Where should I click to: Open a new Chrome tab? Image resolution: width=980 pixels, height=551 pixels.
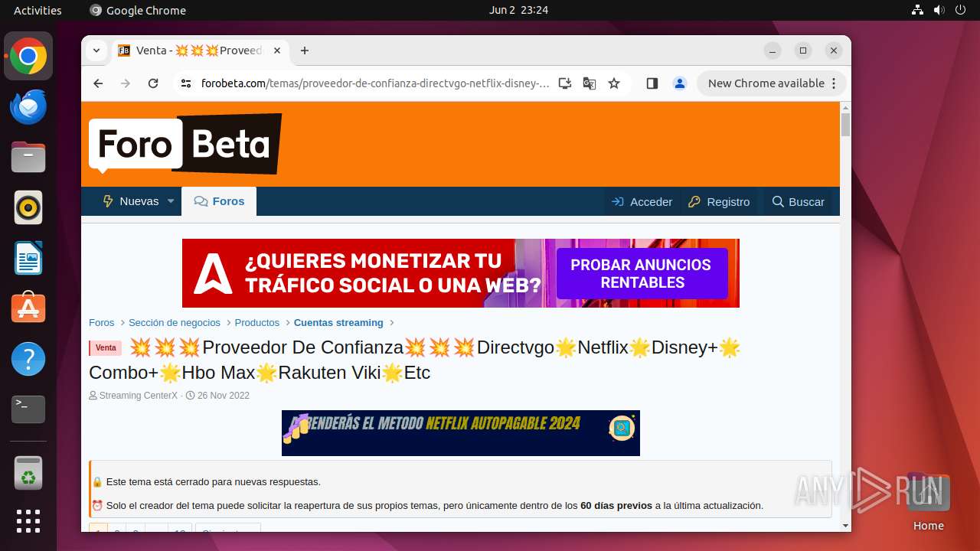pos(305,51)
